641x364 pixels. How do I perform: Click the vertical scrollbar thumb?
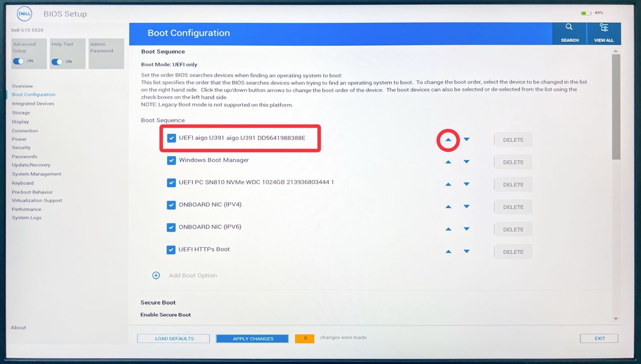(x=616, y=107)
